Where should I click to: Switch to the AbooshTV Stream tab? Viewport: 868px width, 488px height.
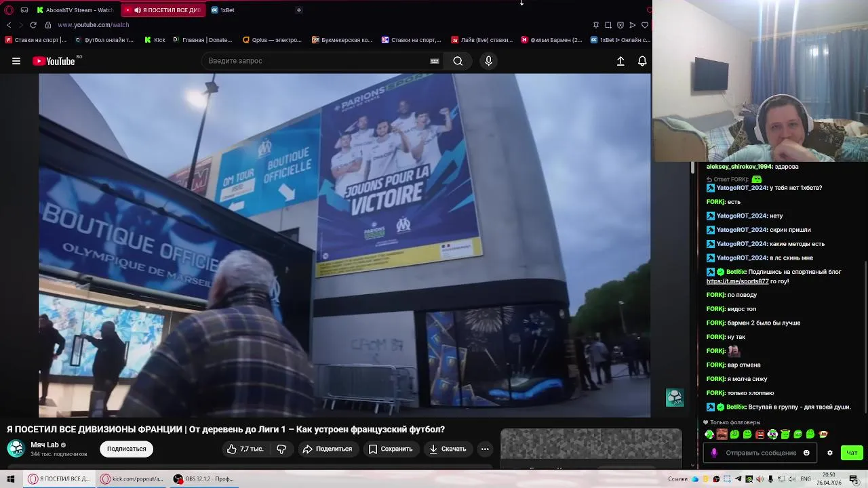[x=75, y=10]
